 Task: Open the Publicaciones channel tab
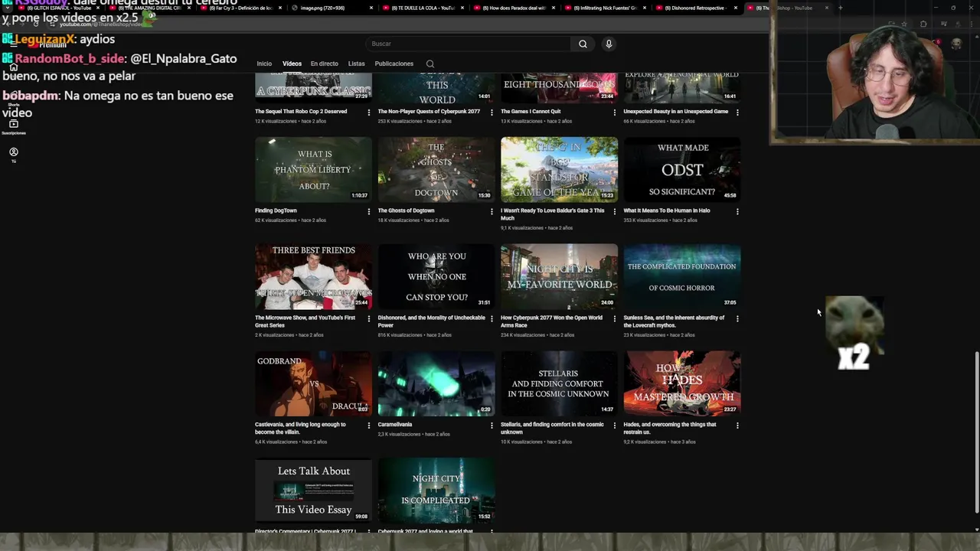click(x=394, y=64)
